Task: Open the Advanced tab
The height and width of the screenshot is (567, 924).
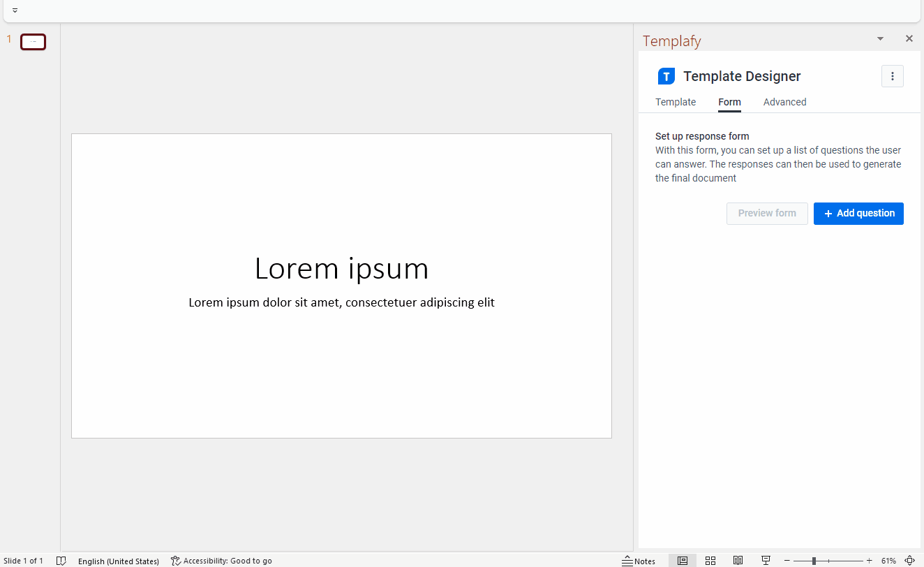Action: [784, 102]
